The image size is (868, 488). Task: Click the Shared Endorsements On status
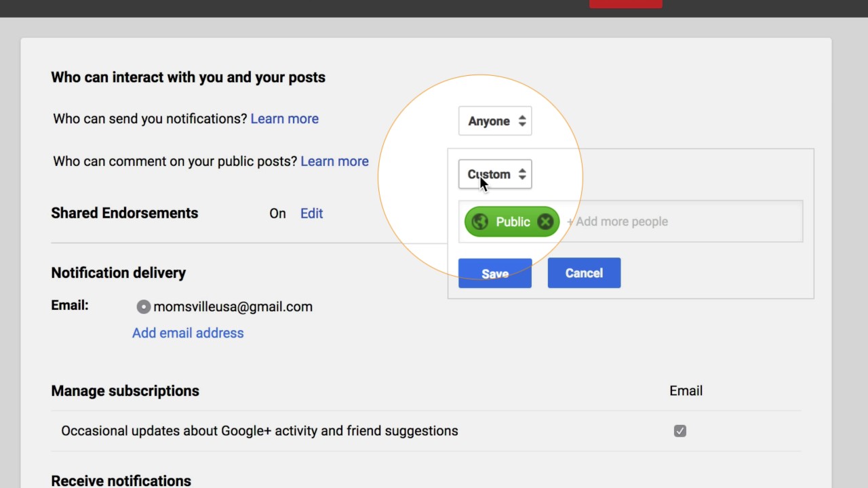tap(277, 213)
